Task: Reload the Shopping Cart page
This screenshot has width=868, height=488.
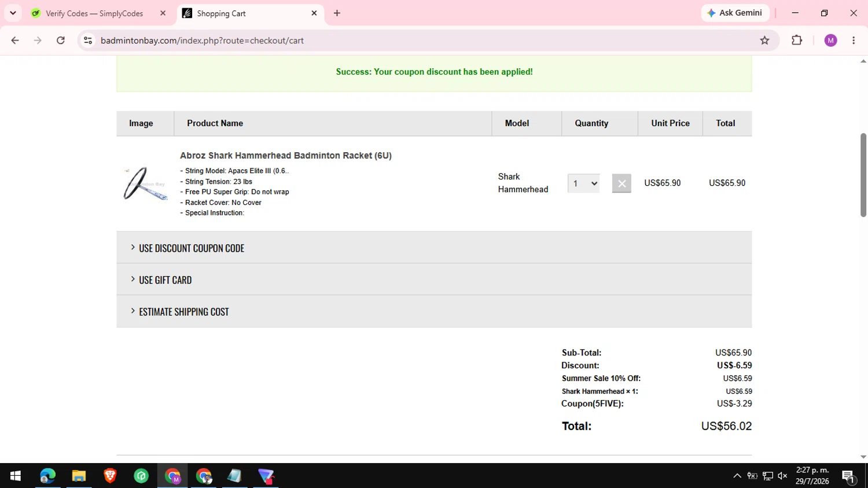Action: tap(61, 41)
